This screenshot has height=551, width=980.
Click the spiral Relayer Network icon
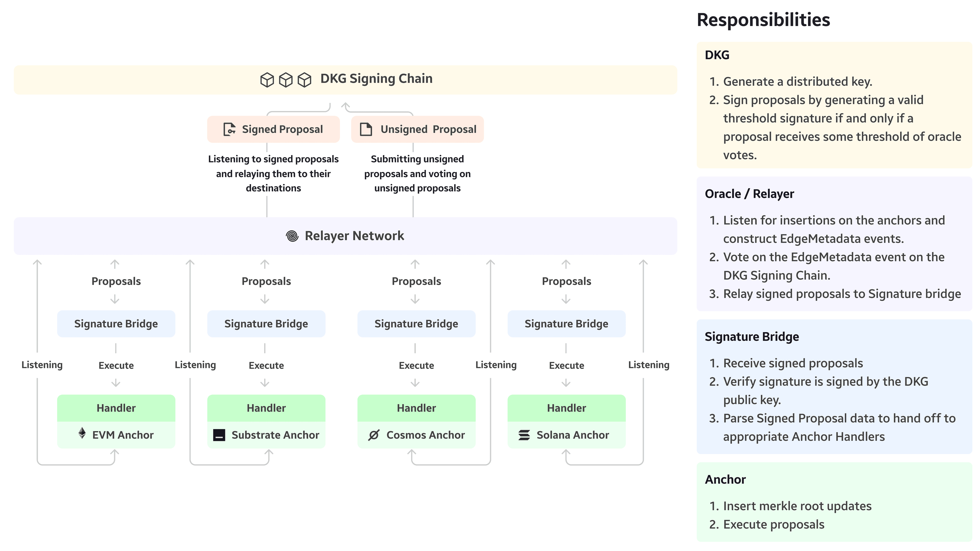(x=292, y=236)
